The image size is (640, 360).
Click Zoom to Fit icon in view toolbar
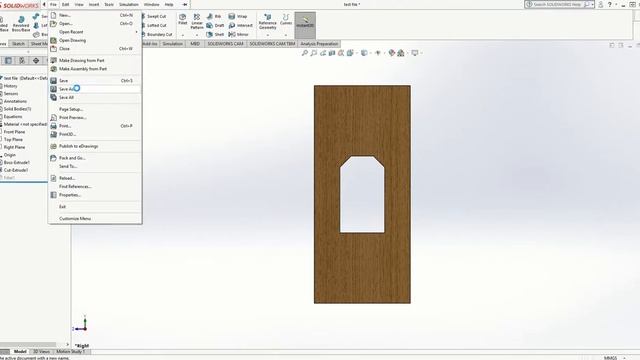(304, 53)
